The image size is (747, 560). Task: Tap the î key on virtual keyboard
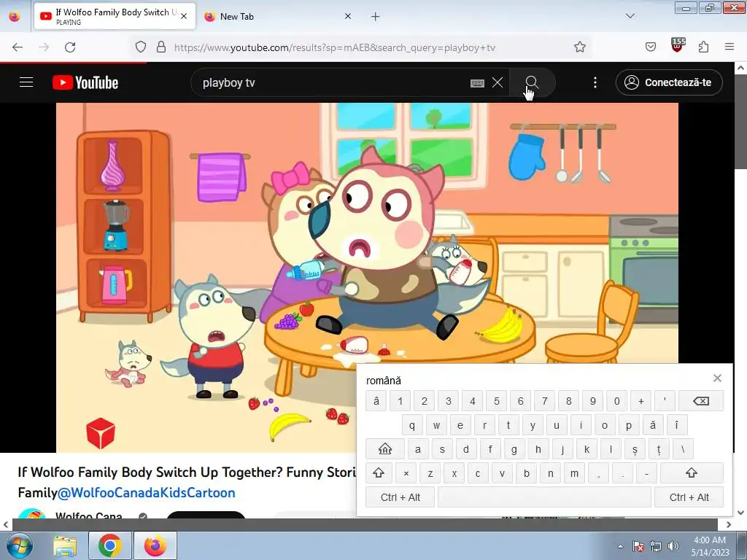click(x=676, y=425)
